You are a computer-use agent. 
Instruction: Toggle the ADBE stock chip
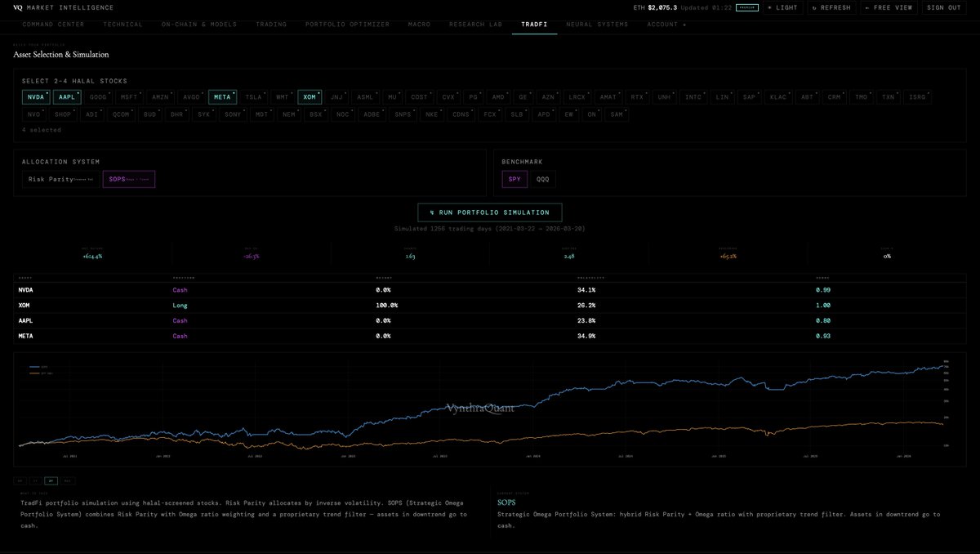pos(372,114)
